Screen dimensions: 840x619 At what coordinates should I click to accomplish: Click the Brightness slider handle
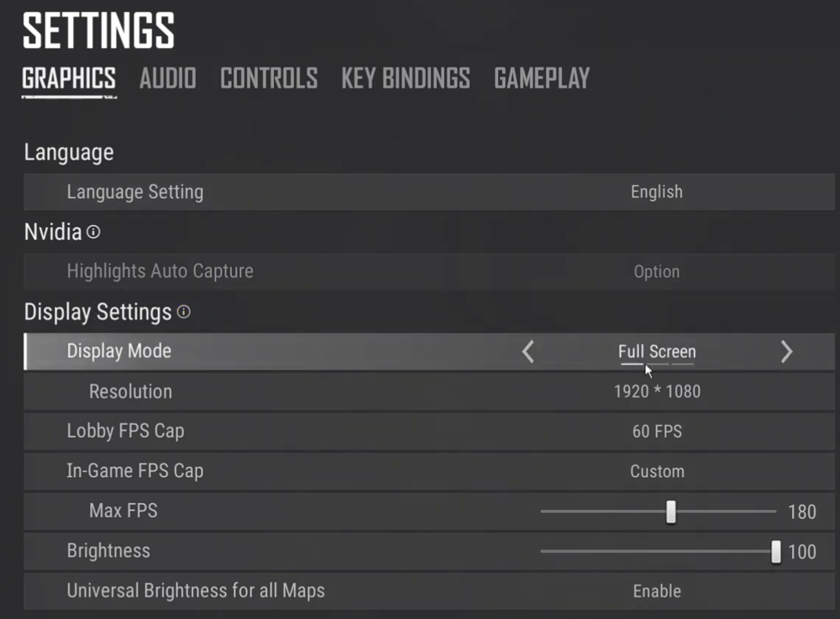click(x=776, y=552)
